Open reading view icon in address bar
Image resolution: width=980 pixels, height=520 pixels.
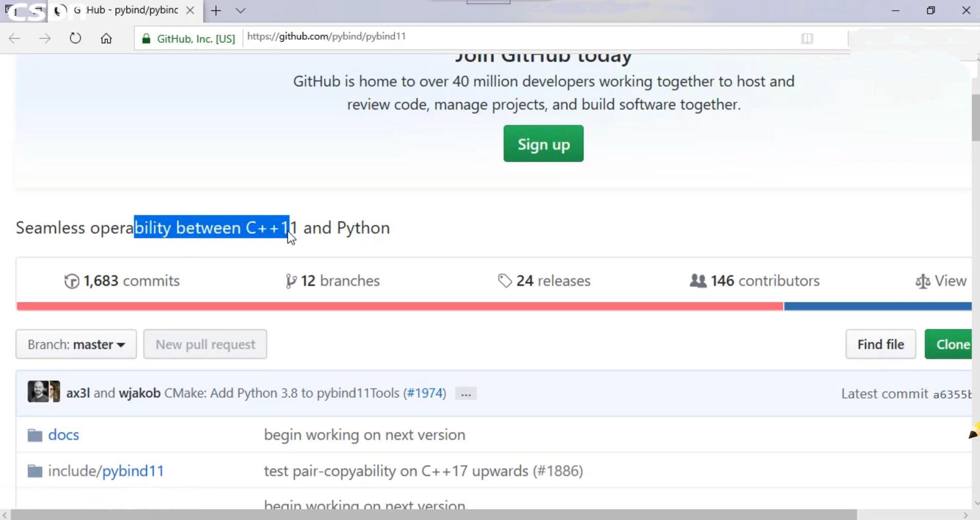(x=807, y=38)
